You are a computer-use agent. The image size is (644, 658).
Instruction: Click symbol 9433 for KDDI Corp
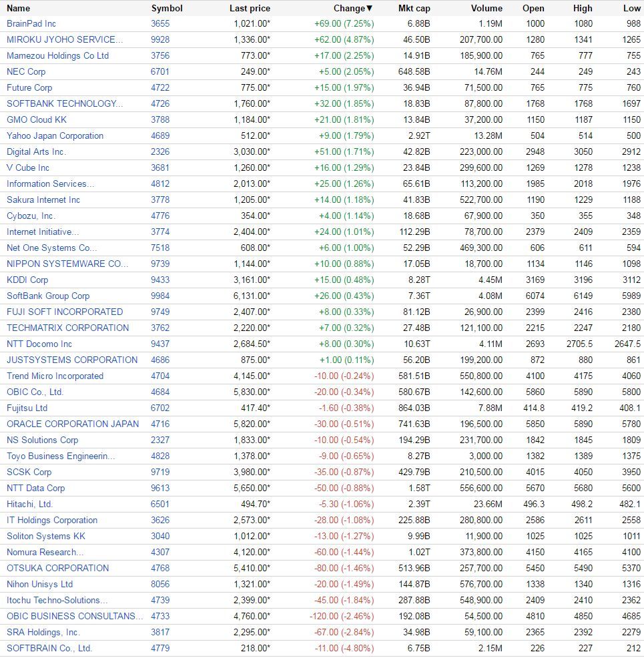pyautogui.click(x=160, y=280)
